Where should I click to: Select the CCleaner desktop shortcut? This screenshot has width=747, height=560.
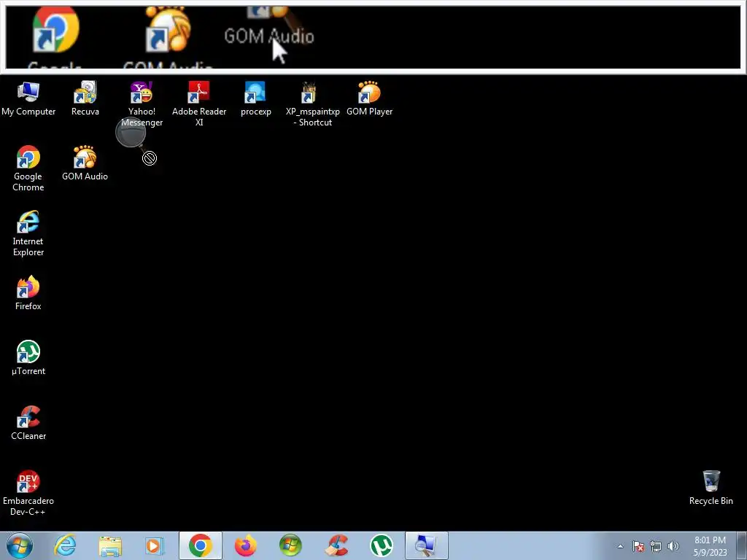coord(28,423)
